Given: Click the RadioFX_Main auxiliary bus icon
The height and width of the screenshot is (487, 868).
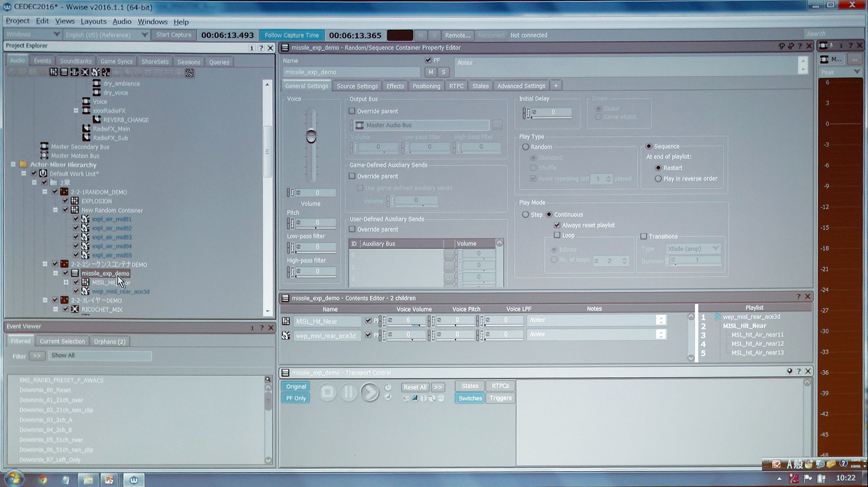Looking at the screenshot, I should tap(86, 129).
